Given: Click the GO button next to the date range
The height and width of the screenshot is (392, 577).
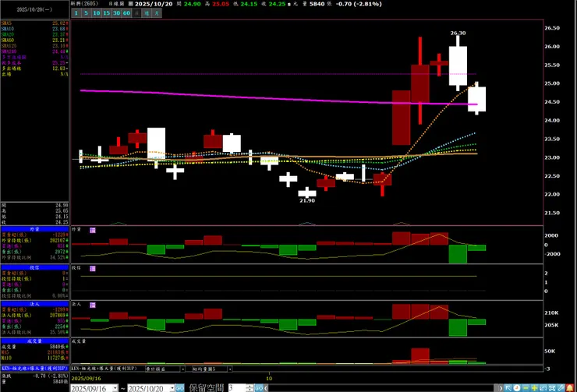Looking at the screenshot, I should [179, 388].
